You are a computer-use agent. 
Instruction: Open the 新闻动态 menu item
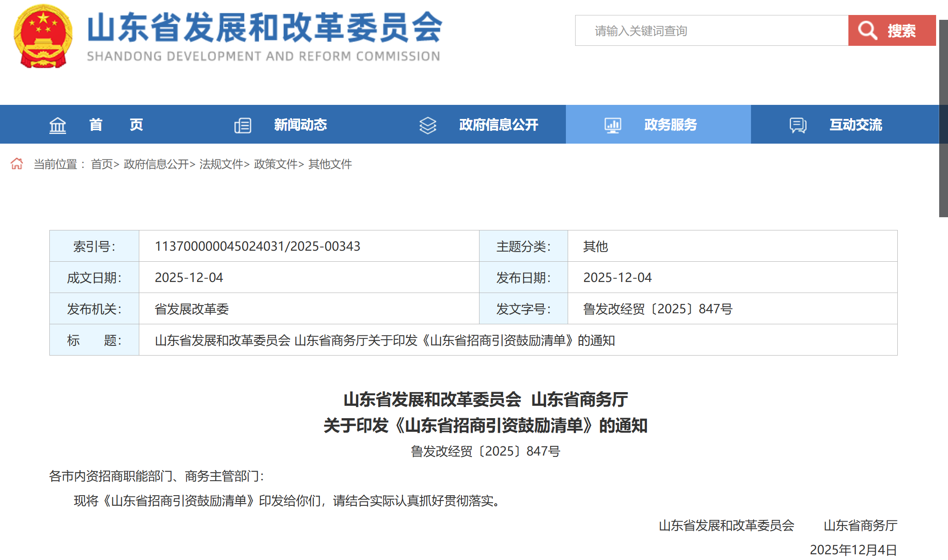click(x=301, y=125)
